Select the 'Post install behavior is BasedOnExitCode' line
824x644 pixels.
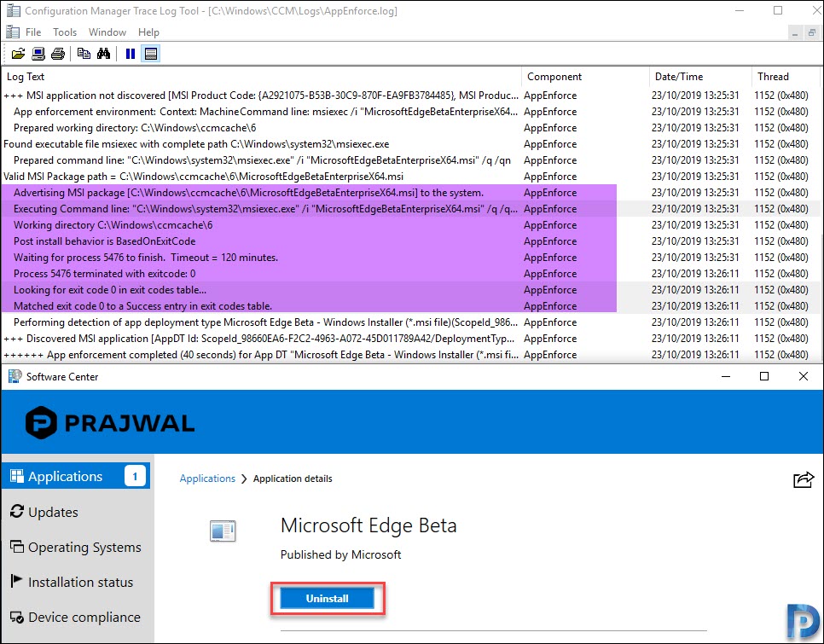[x=411, y=241]
